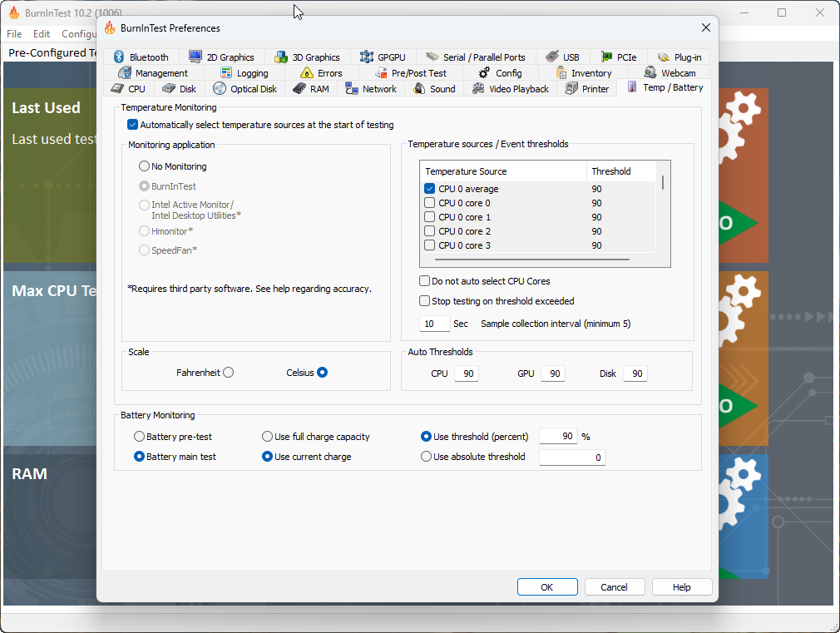Select the Celsius scale radio button
The image size is (840, 633).
322,373
